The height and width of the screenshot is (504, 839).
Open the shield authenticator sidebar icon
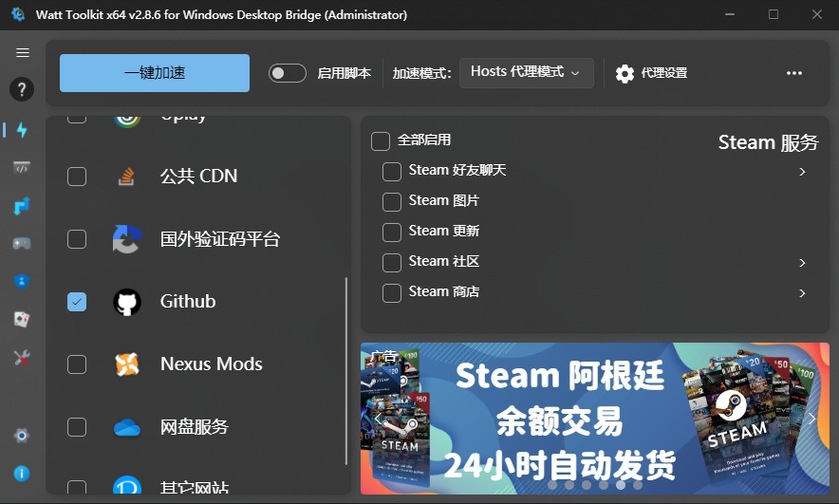click(22, 281)
